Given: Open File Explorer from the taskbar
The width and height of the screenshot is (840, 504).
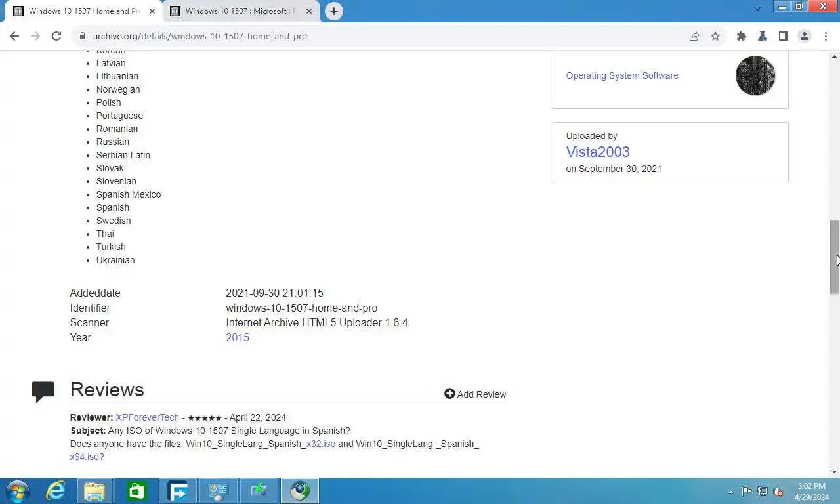Looking at the screenshot, I should [x=95, y=491].
